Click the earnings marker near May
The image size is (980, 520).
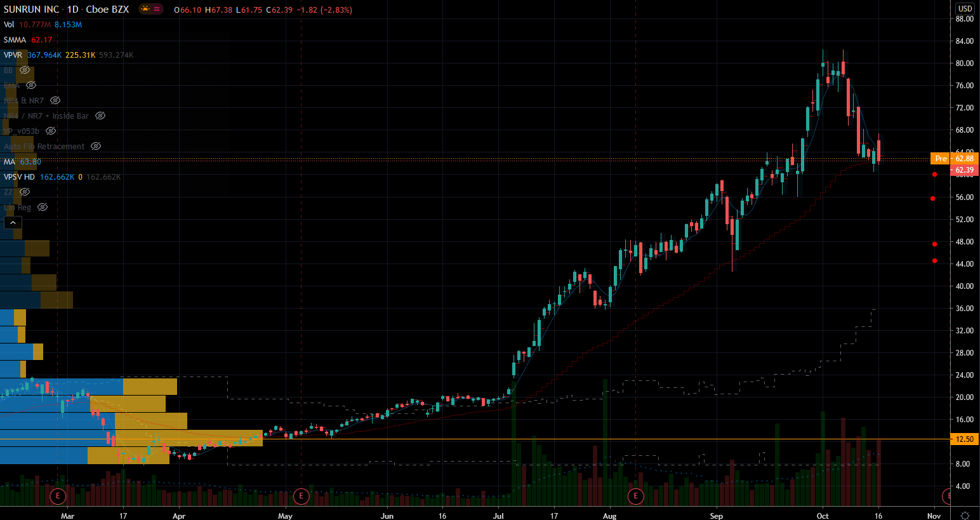[301, 496]
